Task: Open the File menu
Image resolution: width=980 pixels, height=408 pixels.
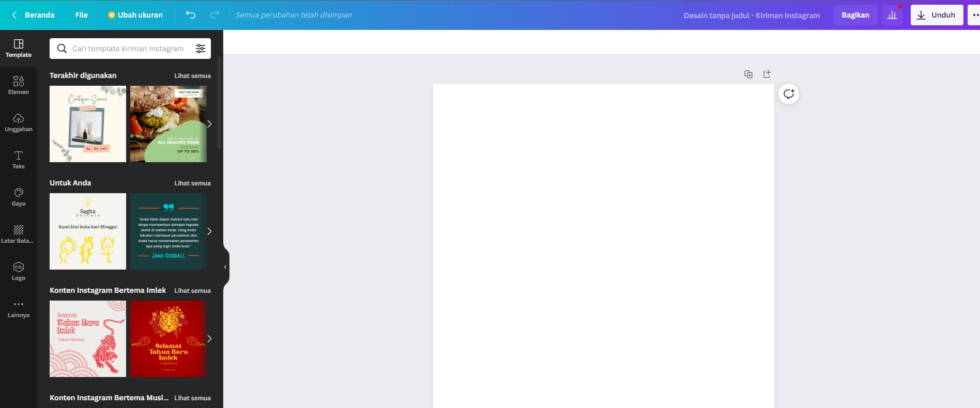Action: click(82, 15)
